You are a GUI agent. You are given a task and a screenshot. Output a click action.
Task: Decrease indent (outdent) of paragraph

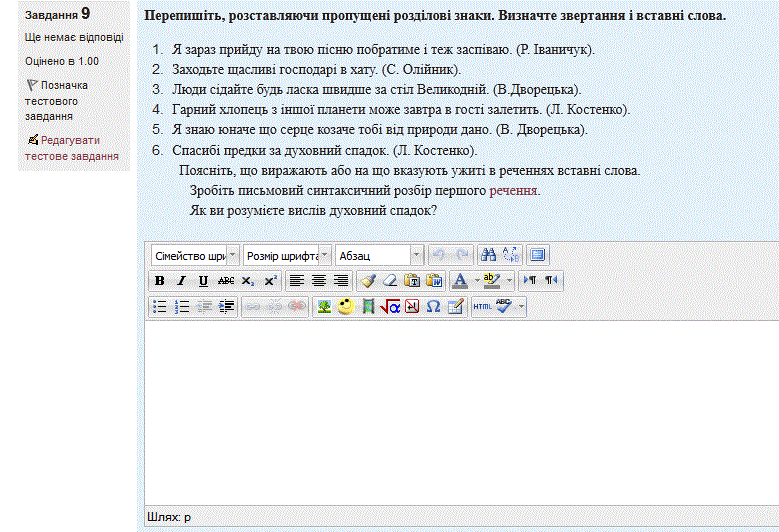(x=204, y=306)
